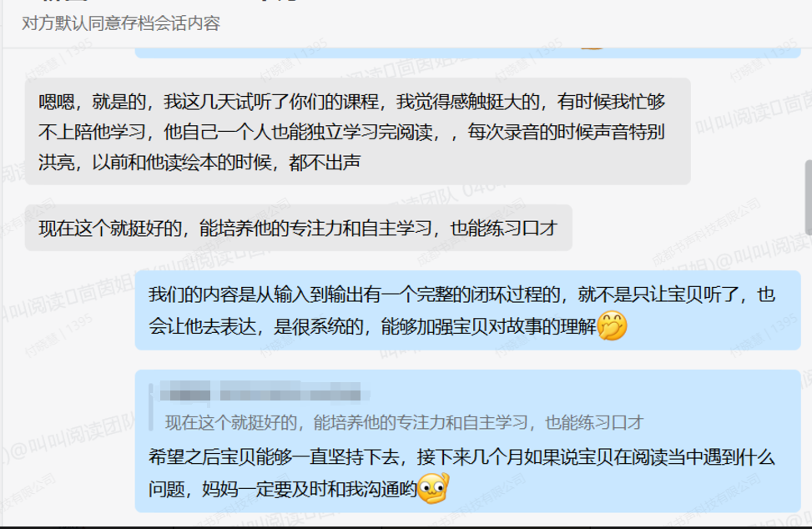Select the gray message starting with 嗯嗯，就是的
This screenshot has width=812, height=529.
358,132
